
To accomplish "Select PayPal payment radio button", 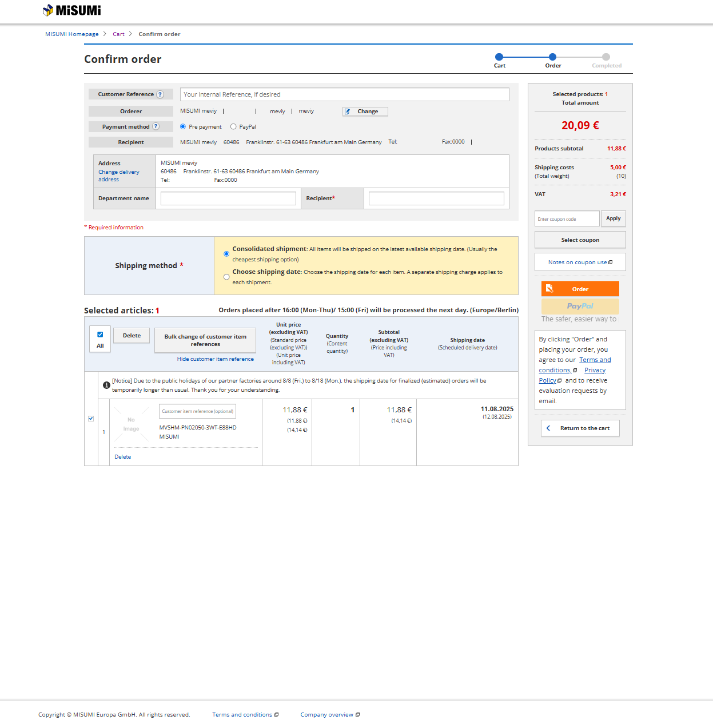I will pos(233,126).
